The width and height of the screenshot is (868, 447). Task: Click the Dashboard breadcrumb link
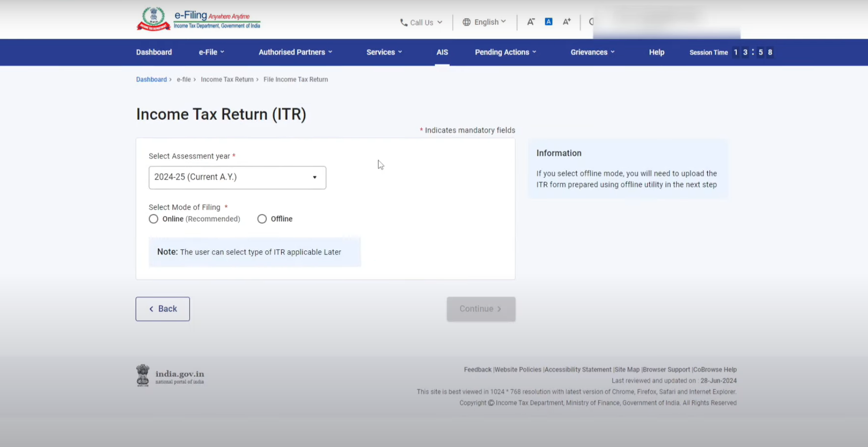pyautogui.click(x=151, y=79)
